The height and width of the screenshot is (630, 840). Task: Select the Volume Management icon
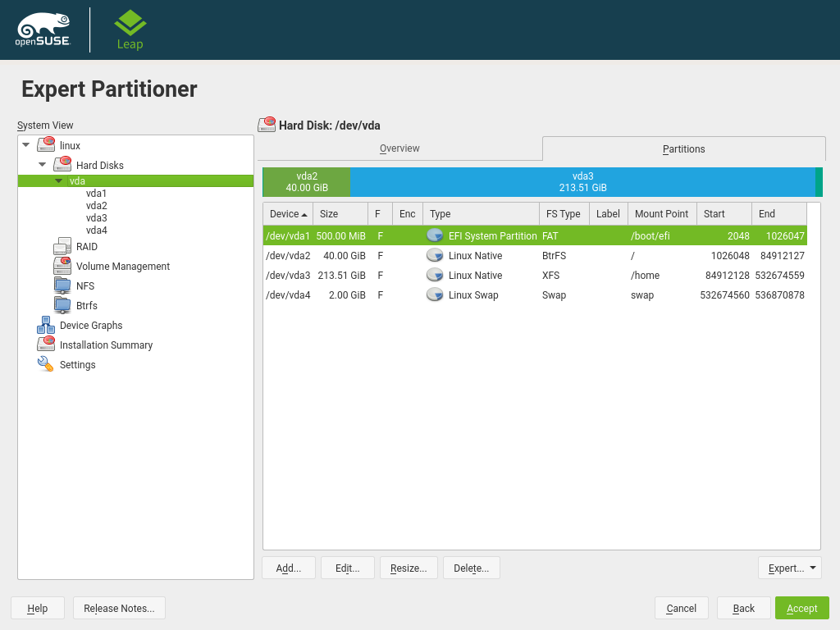(x=62, y=266)
